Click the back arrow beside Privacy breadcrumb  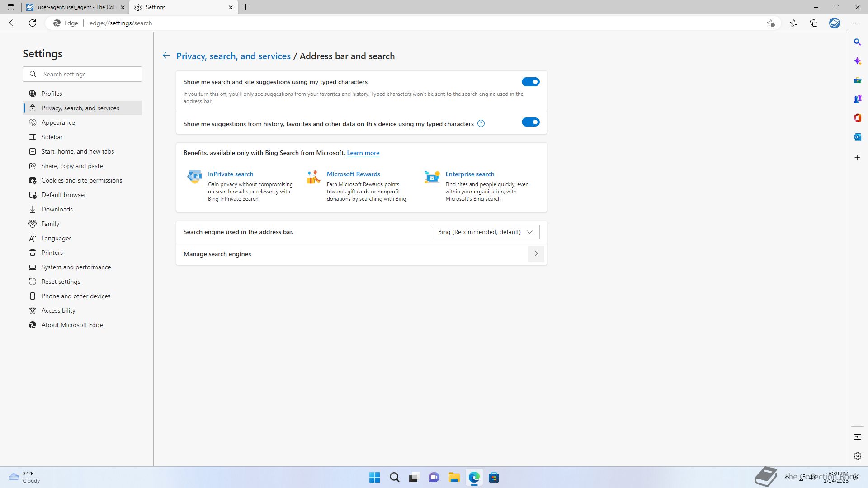coord(166,56)
